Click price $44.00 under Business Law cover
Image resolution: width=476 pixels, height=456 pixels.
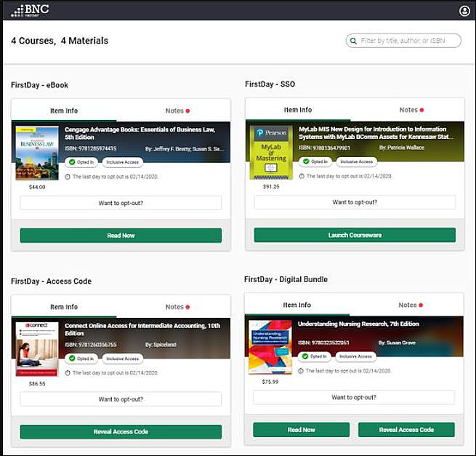(x=37, y=187)
